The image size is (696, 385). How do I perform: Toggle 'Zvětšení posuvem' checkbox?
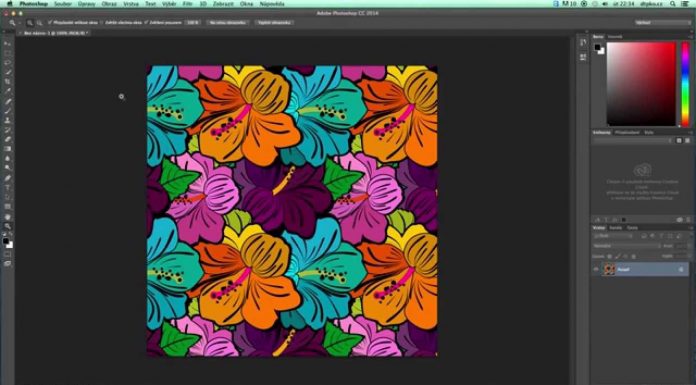146,22
